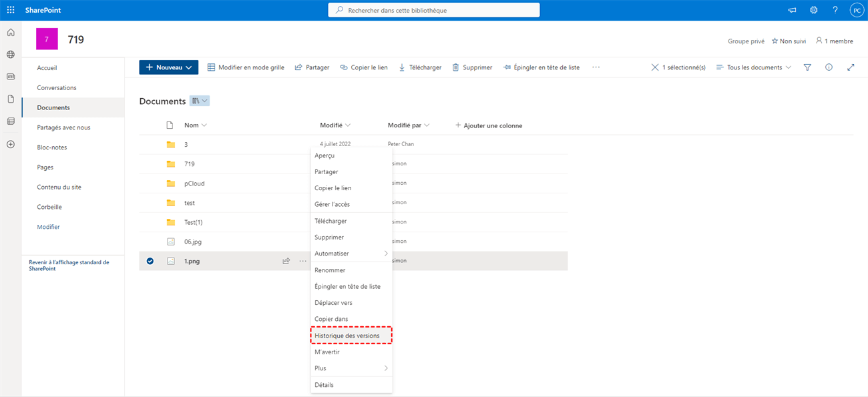Image resolution: width=868 pixels, height=397 pixels.
Task: Toggle the Non suivi follow star
Action: click(789, 41)
